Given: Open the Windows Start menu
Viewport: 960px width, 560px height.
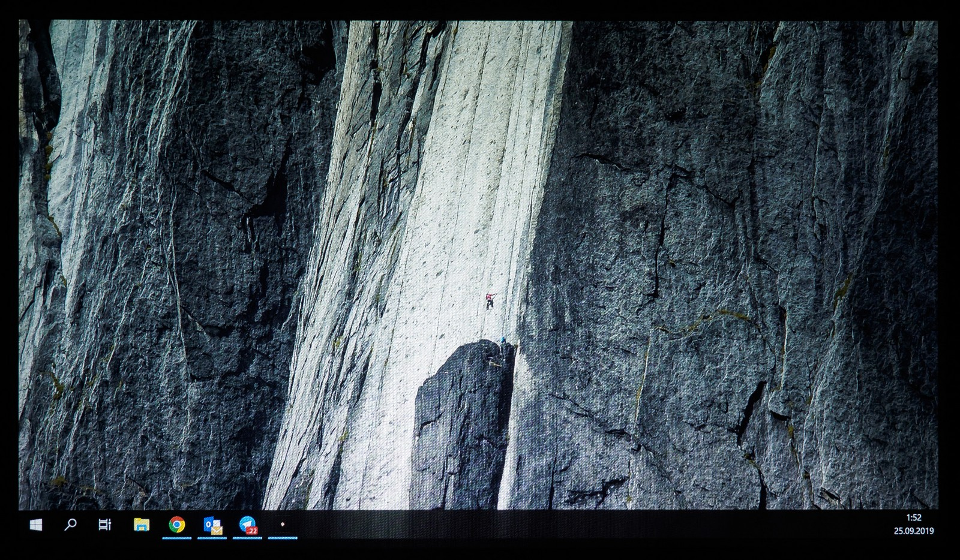Looking at the screenshot, I should [x=36, y=525].
